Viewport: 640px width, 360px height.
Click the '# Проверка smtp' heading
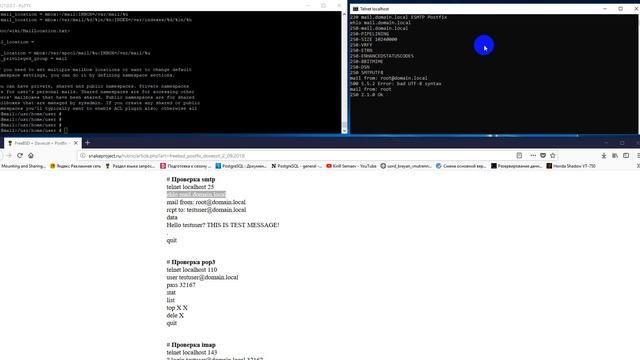coord(191,179)
